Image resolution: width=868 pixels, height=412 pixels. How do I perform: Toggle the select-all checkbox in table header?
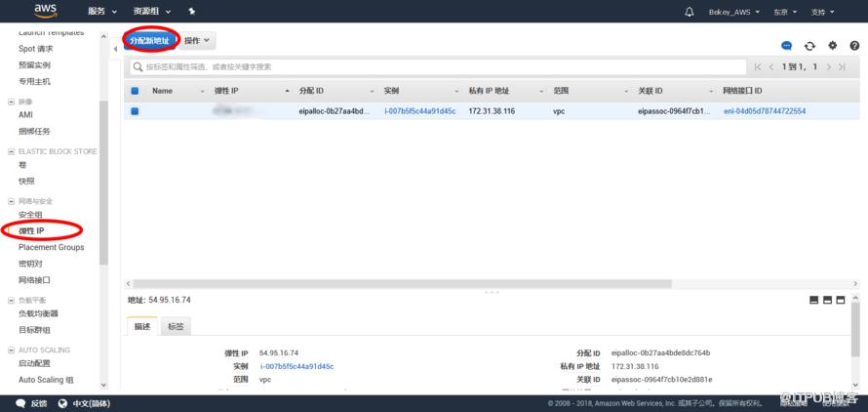135,91
